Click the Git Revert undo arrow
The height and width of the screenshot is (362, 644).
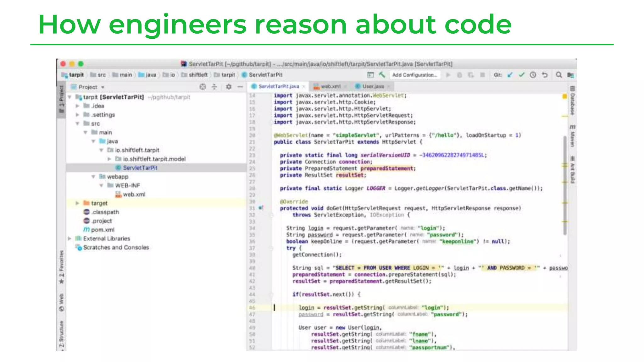[545, 75]
